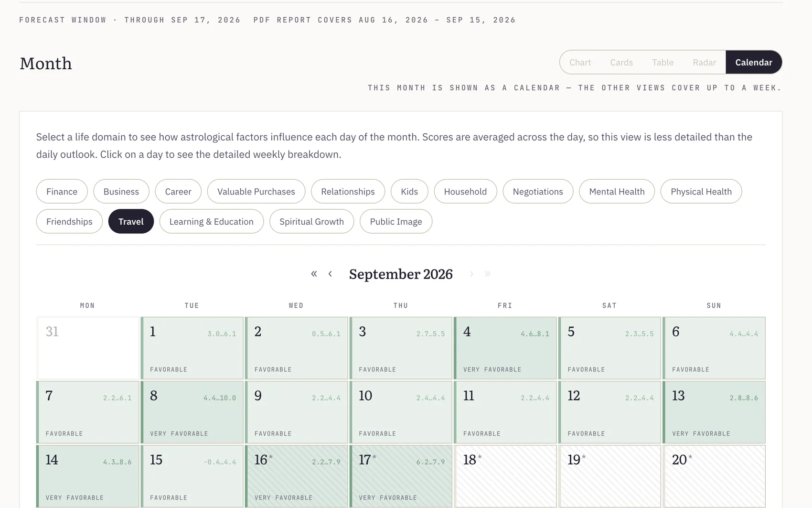Select Public Image domain
812x508 pixels.
pos(396,221)
